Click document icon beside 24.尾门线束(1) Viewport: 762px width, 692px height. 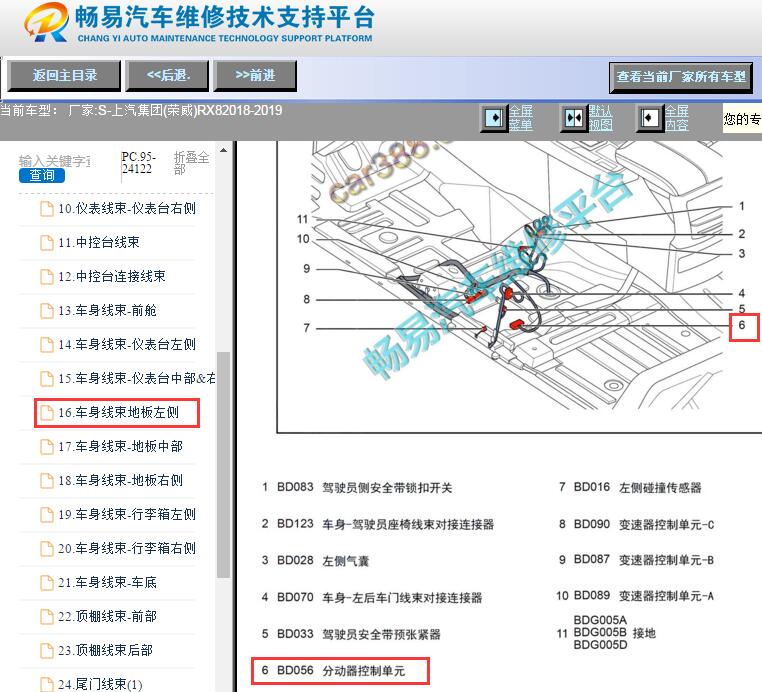(47, 684)
